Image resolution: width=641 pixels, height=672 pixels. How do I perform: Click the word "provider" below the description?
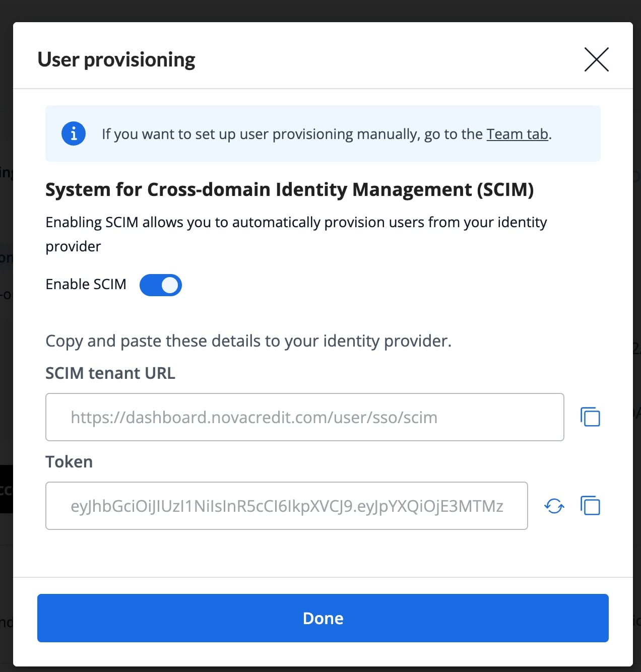[73, 246]
